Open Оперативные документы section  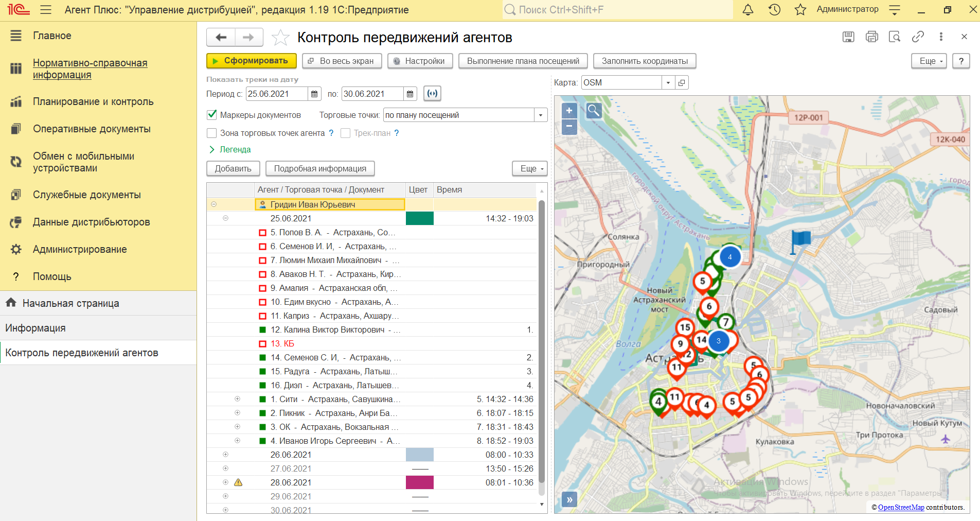(92, 129)
